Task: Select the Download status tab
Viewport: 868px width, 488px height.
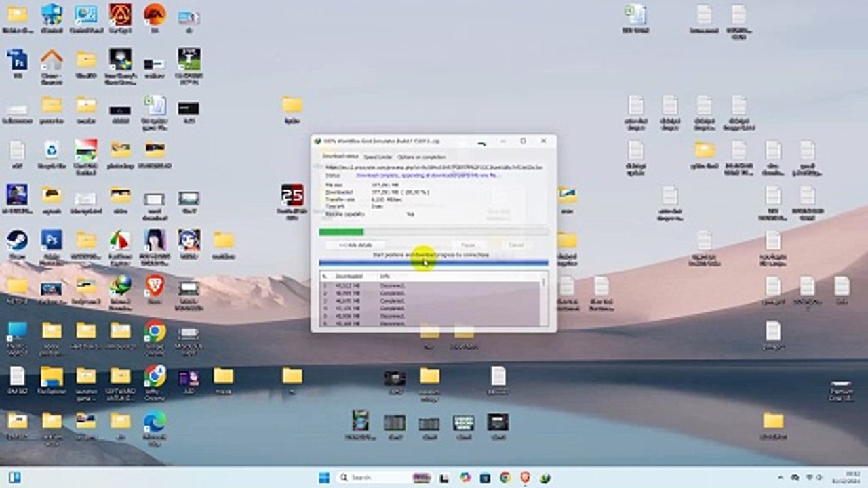Action: coord(340,157)
